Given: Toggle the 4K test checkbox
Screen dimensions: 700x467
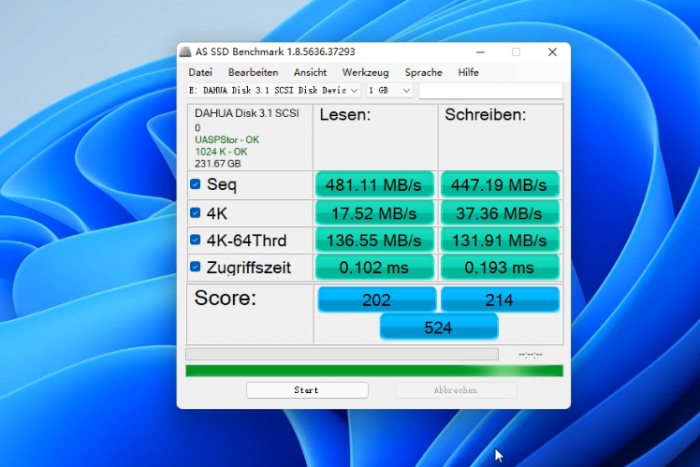Looking at the screenshot, I should (196, 213).
